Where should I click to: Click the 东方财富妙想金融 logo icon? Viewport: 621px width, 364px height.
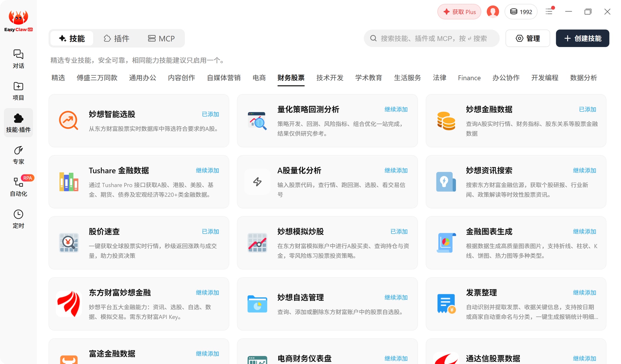(x=68, y=304)
